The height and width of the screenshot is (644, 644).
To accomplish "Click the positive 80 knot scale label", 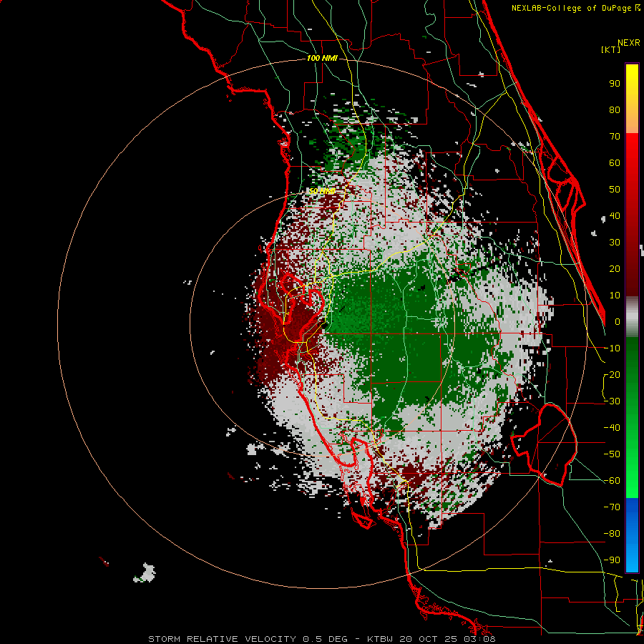I will pyautogui.click(x=615, y=109).
